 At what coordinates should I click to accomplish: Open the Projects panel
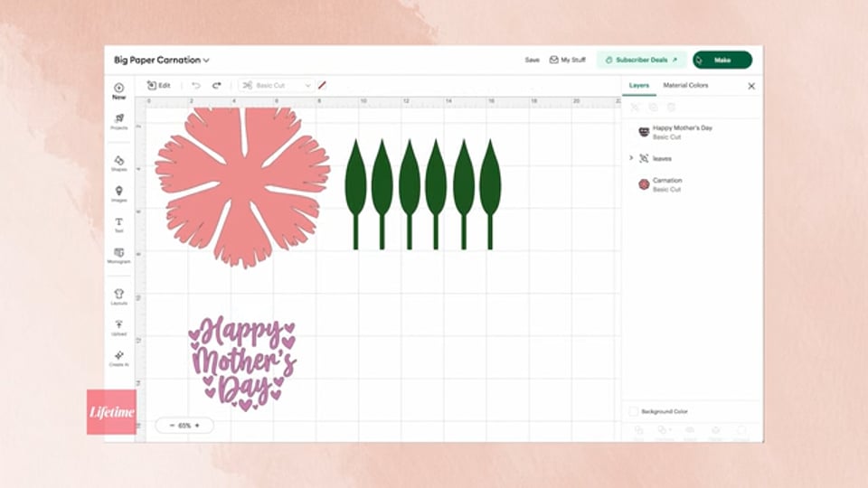click(x=119, y=122)
